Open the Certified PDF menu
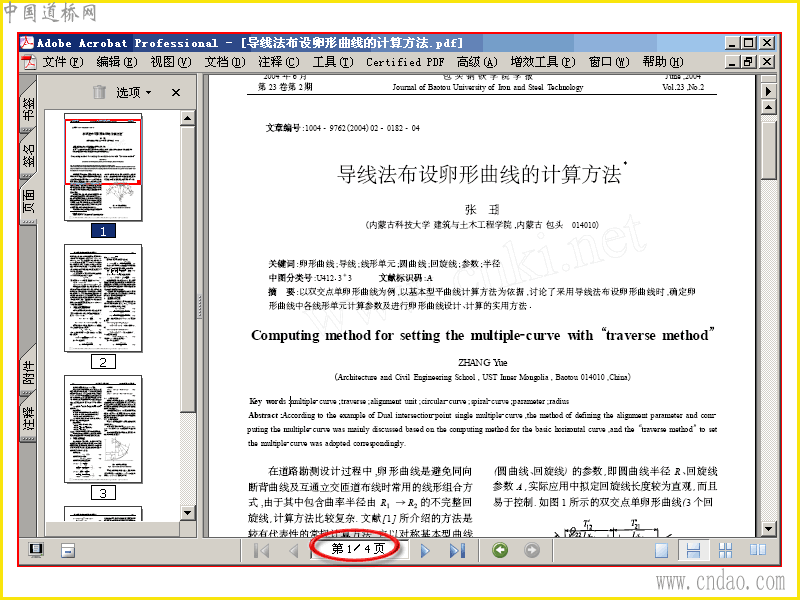The image size is (800, 600). (x=405, y=62)
